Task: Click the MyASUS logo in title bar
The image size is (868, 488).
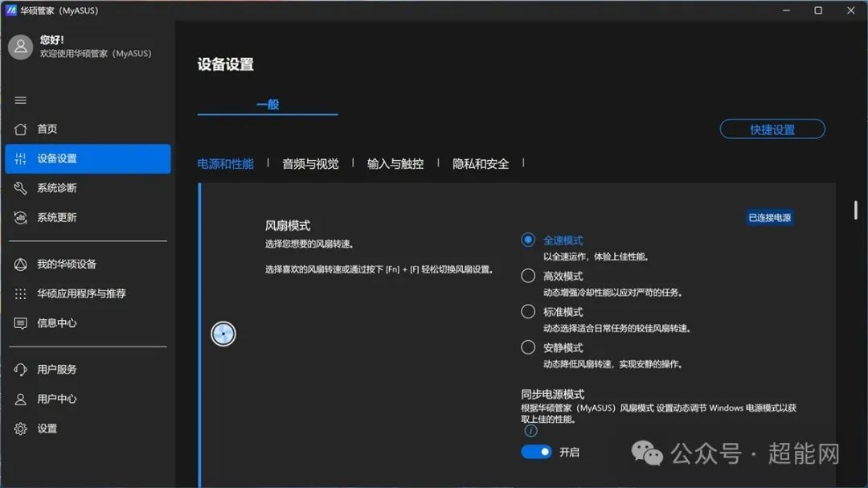Action: point(10,10)
